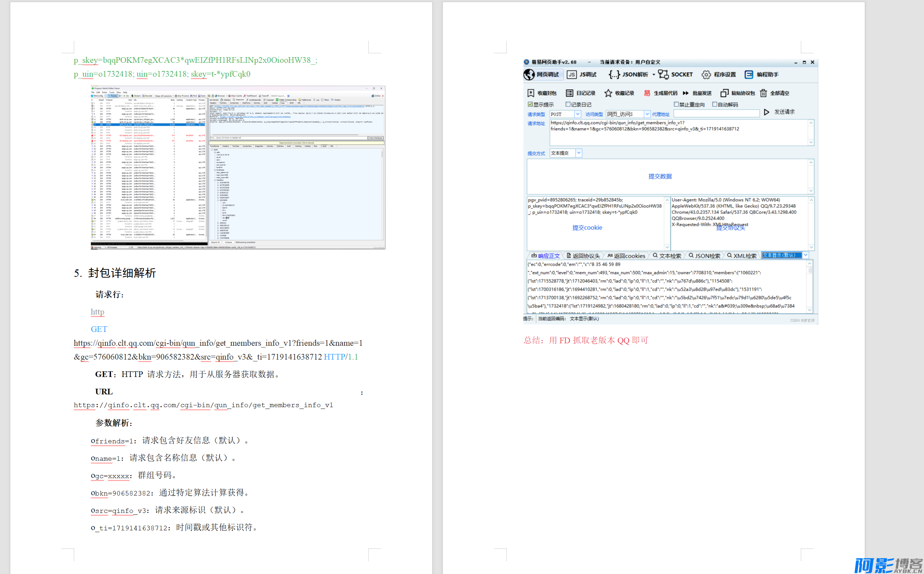Click the blue GET text in document

coord(99,329)
